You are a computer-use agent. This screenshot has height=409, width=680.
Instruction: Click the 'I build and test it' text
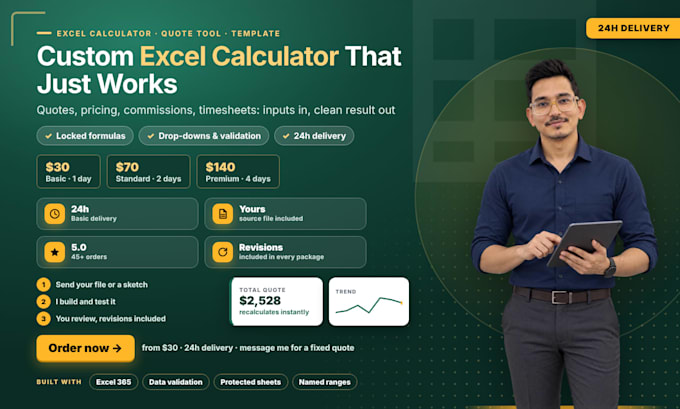coord(85,301)
